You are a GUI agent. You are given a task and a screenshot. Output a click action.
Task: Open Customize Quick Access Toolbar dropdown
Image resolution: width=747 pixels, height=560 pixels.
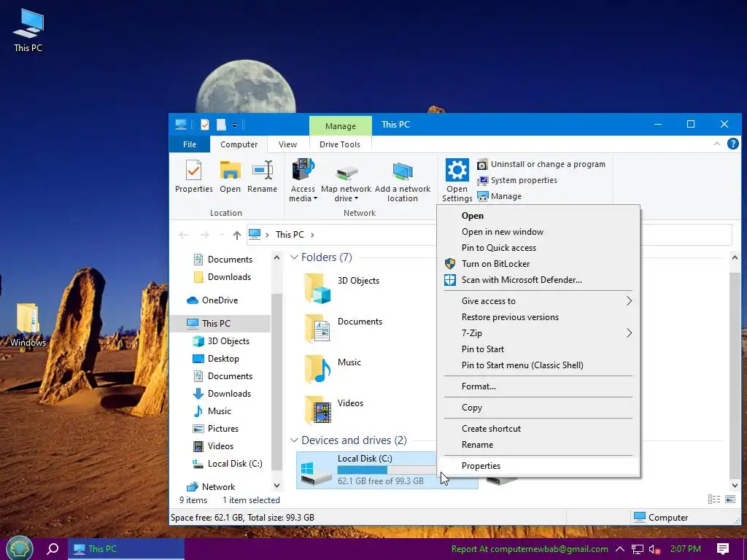coord(234,125)
